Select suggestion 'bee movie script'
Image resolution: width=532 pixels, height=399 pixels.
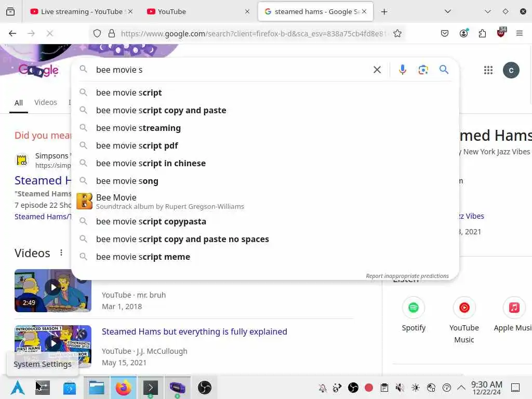point(265,92)
